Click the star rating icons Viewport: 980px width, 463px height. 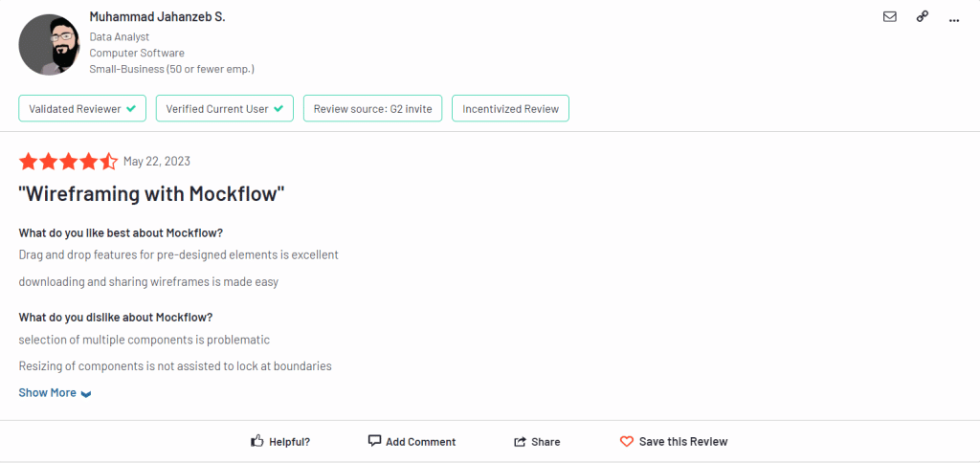pos(68,162)
